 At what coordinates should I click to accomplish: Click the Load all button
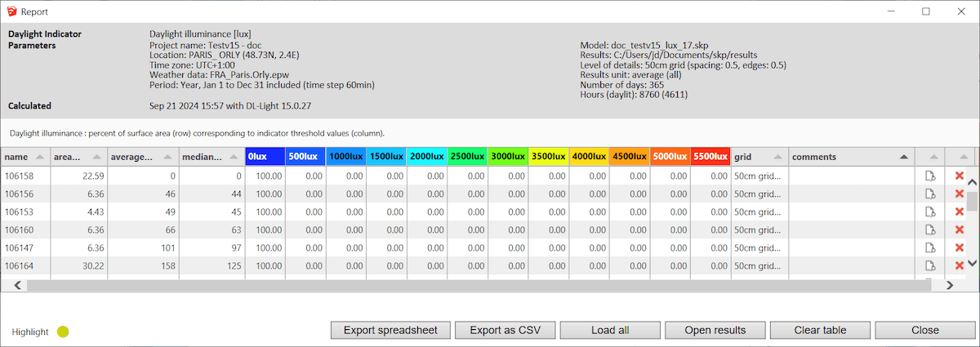point(610,330)
